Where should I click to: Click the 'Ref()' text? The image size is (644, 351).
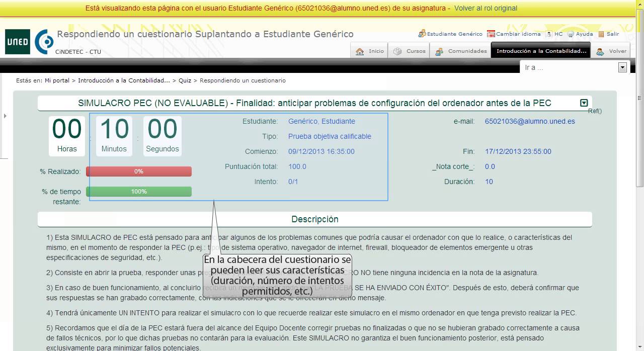(595, 111)
